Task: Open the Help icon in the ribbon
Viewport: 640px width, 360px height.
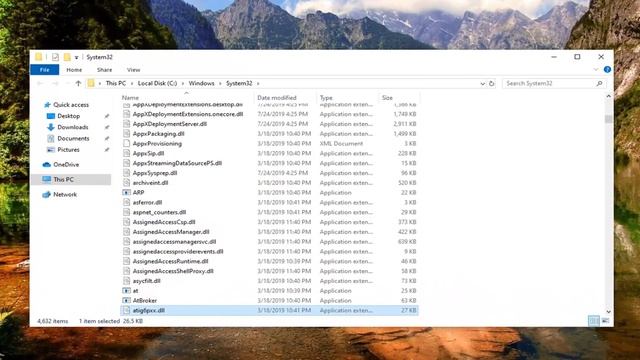Action: tap(607, 70)
